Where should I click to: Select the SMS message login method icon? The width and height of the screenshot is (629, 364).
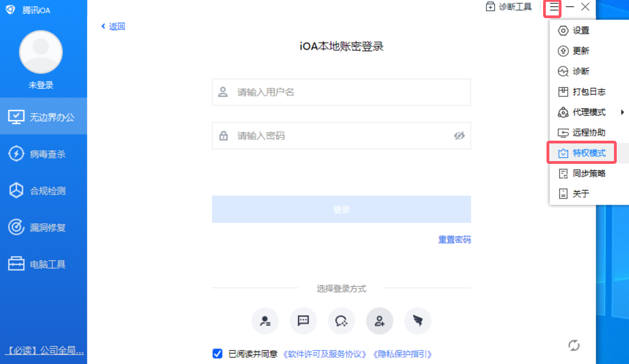(303, 321)
